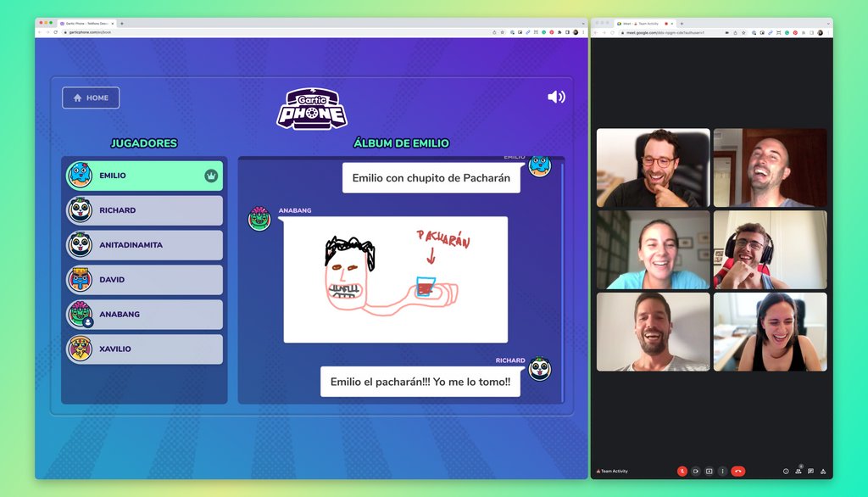This screenshot has height=497, width=868.
Task: Click the 'Emilio el pacharán!!! Yo me lo tomo!!' bubble
Action: pyautogui.click(x=420, y=382)
